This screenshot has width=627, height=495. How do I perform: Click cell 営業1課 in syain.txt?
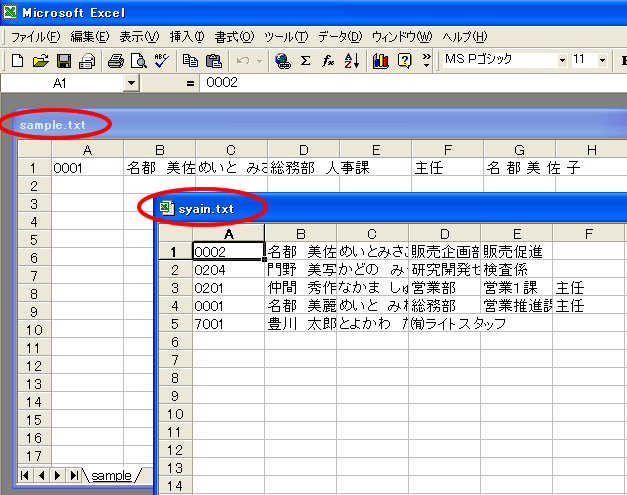(516, 288)
